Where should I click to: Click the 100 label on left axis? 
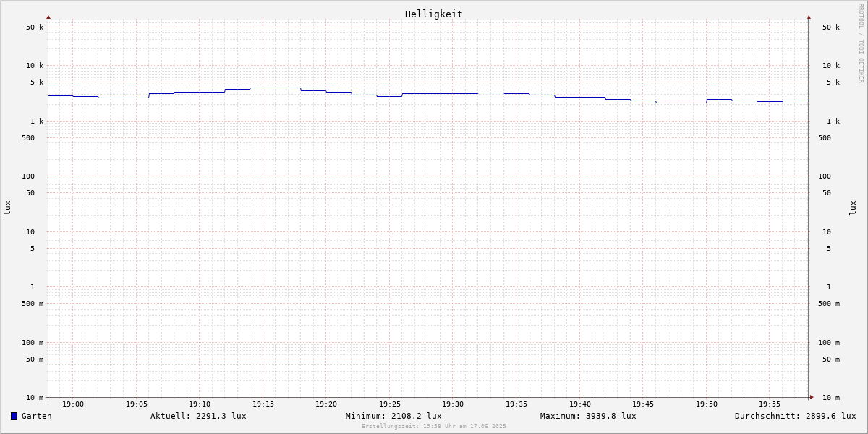click(28, 176)
